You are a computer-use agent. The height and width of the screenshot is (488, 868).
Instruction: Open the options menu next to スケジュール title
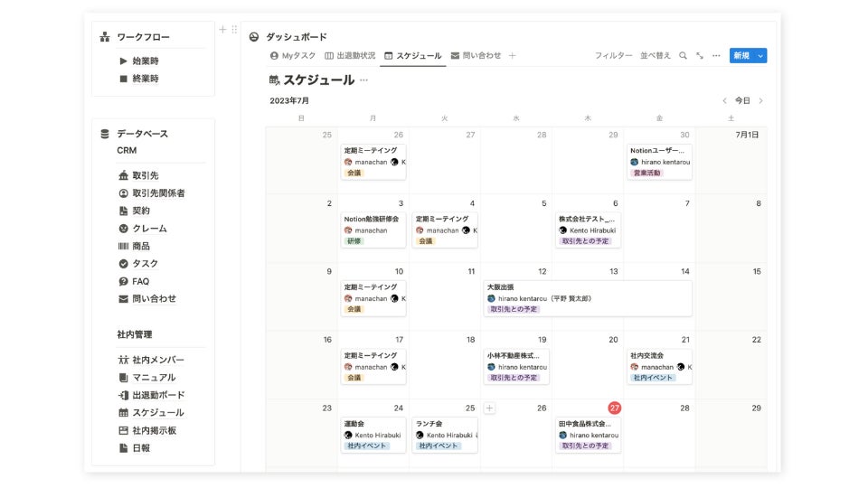click(364, 80)
